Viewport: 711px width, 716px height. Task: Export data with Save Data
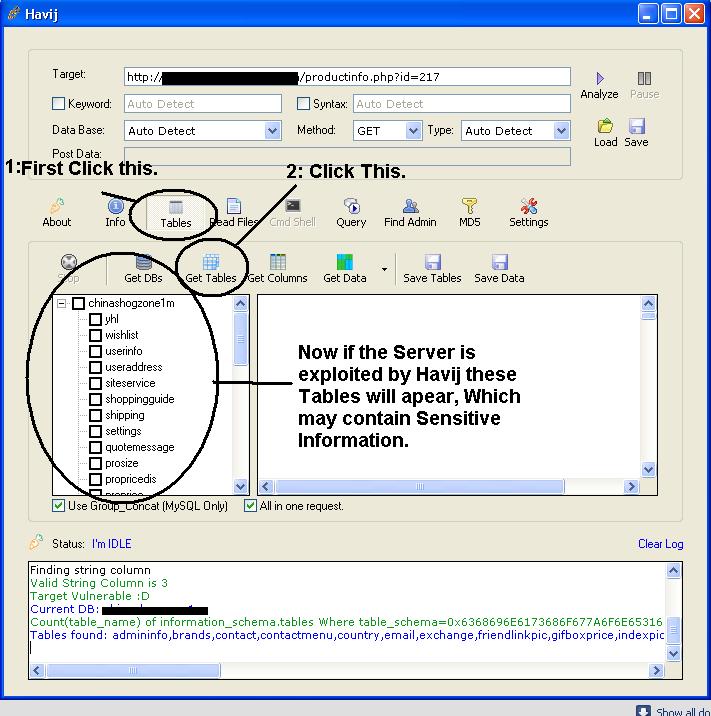[x=499, y=269]
